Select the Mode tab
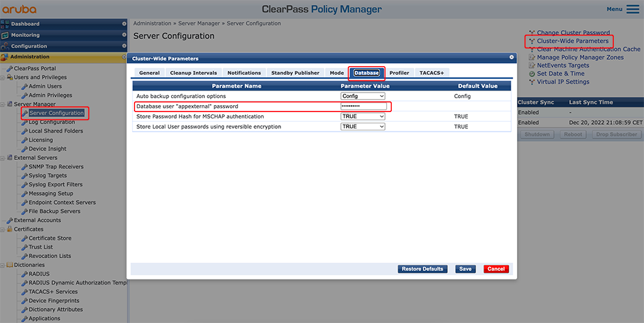This screenshot has height=323, width=644. tap(337, 73)
